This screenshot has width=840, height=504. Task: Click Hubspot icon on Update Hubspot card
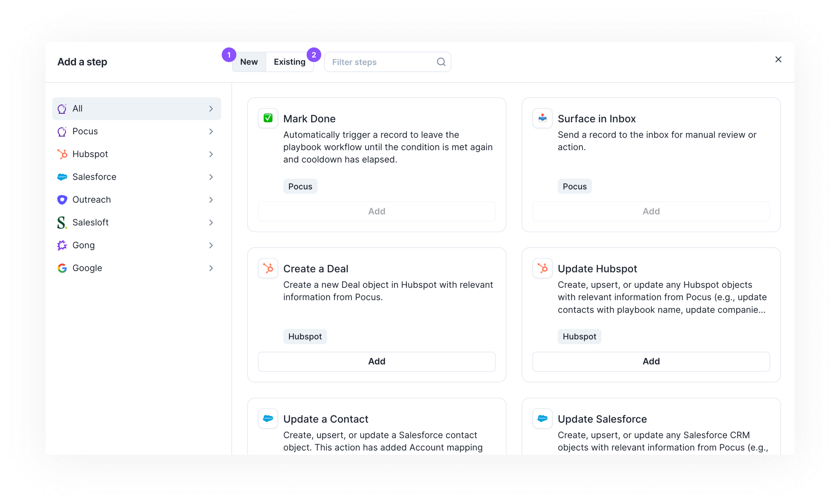(x=542, y=268)
